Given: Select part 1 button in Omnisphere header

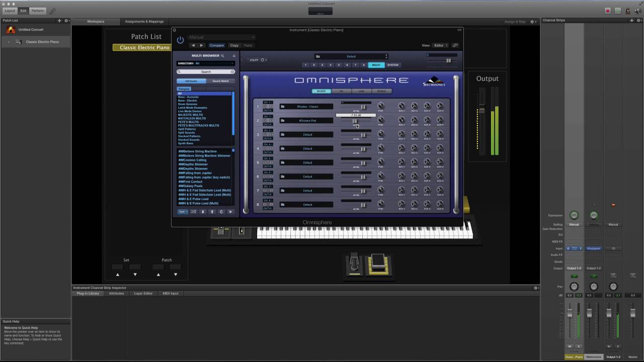Looking at the screenshot, I should click(305, 65).
